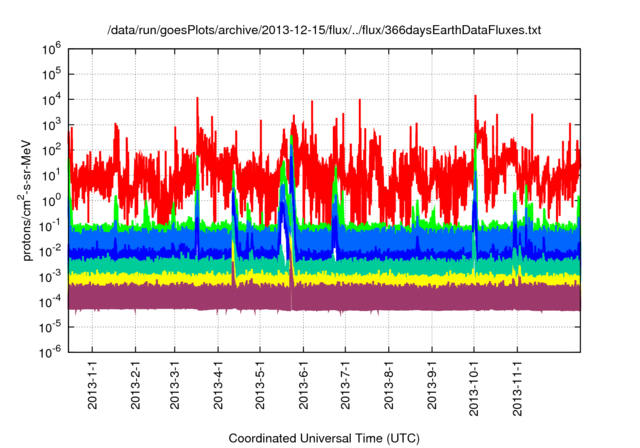Click the y-axis tick label 10^-6

pos(50,352)
